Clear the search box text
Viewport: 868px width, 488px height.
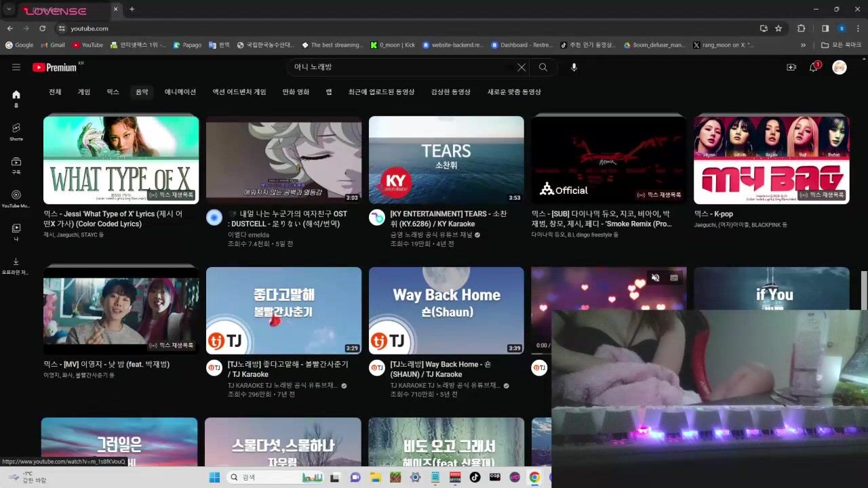click(521, 67)
